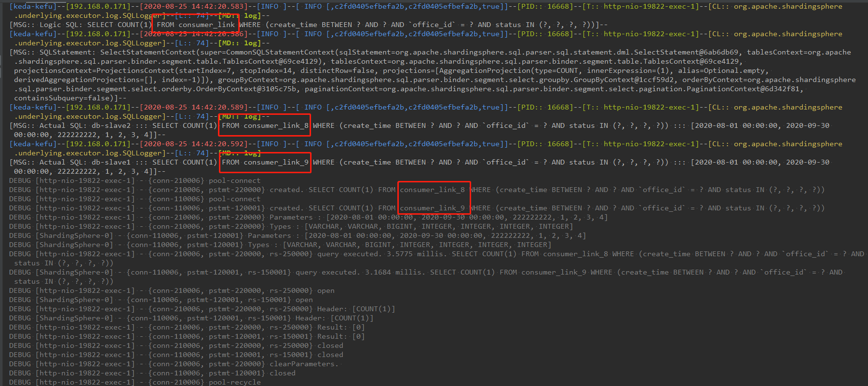Click the 'clearParameters.' log entry
Image resolution: width=868 pixels, height=386 pixels.
pos(304,364)
